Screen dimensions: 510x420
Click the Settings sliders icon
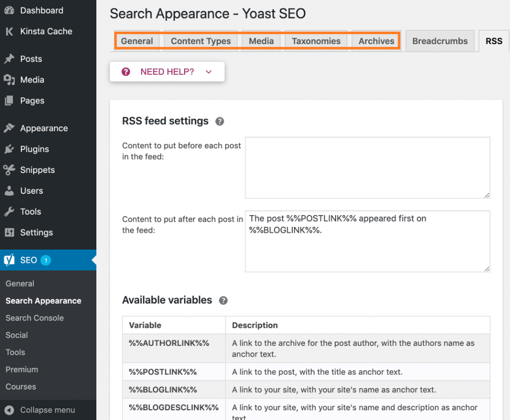pyautogui.click(x=9, y=232)
